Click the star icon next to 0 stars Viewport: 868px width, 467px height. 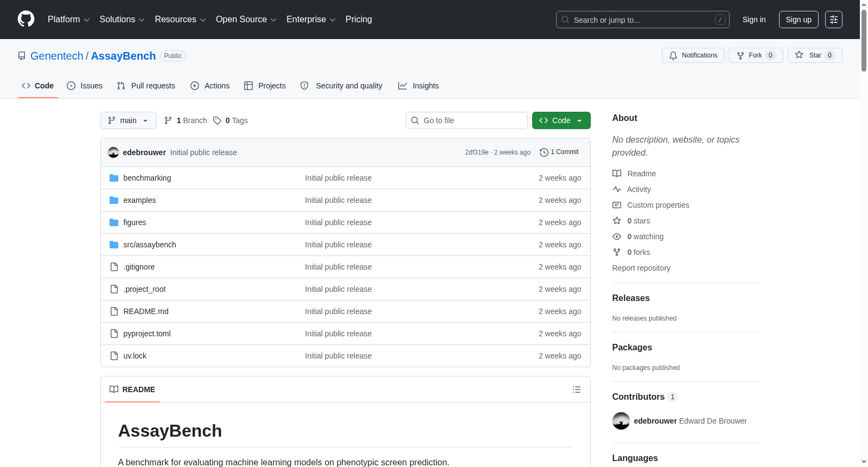point(617,221)
